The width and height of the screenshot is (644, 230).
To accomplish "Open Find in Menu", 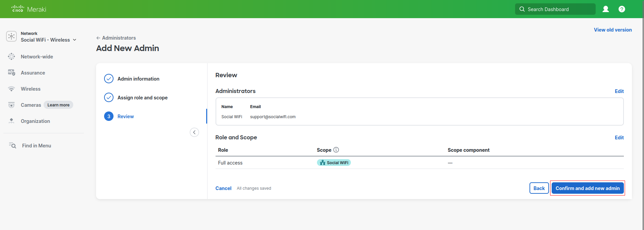I will [x=36, y=146].
